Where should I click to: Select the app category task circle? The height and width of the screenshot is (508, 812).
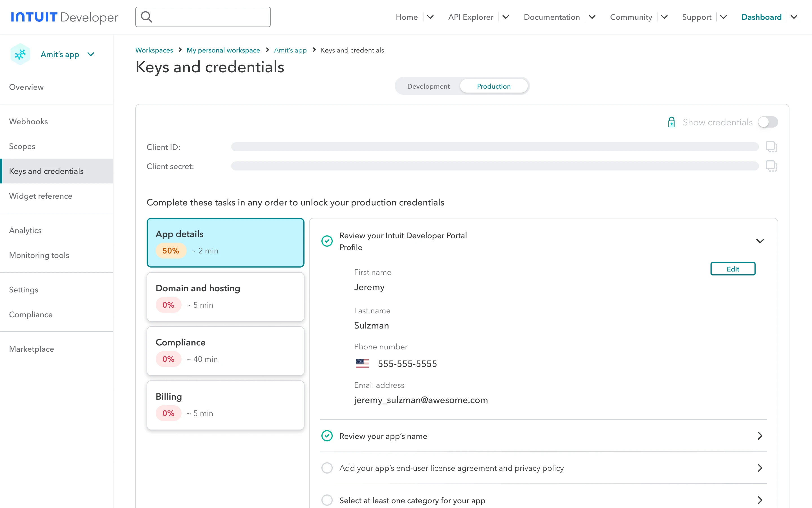coord(327,500)
